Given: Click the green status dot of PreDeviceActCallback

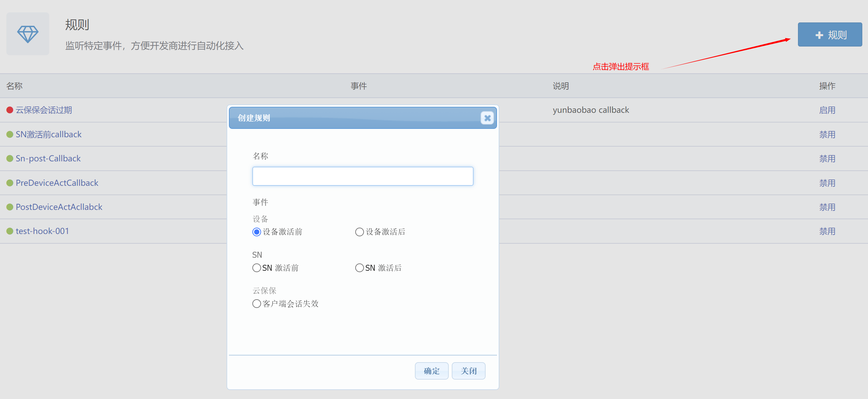Looking at the screenshot, I should pos(10,183).
